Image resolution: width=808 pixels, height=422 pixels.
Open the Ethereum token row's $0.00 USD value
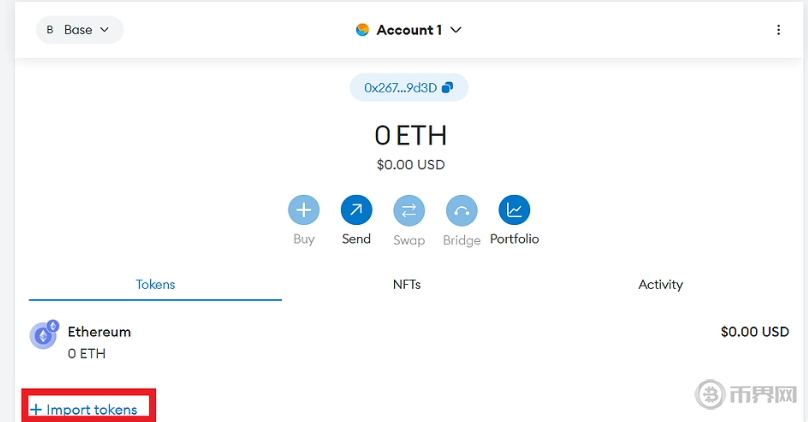pos(754,332)
